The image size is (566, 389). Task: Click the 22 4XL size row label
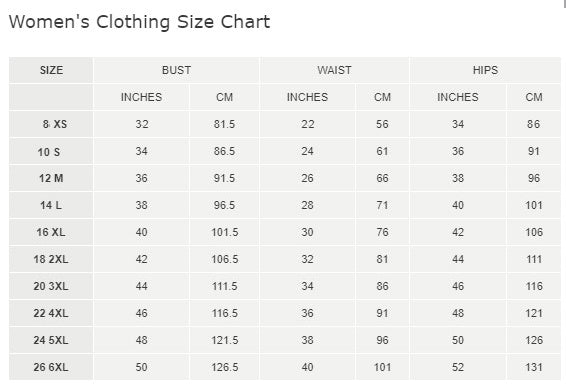51,313
